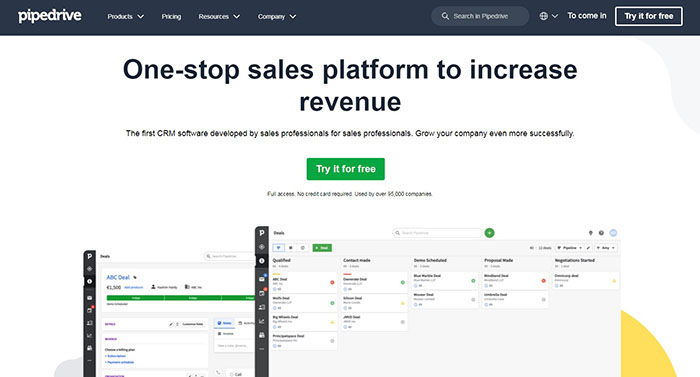700x377 pixels.
Task: Expand the Products navigation menu
Action: pyautogui.click(x=125, y=17)
